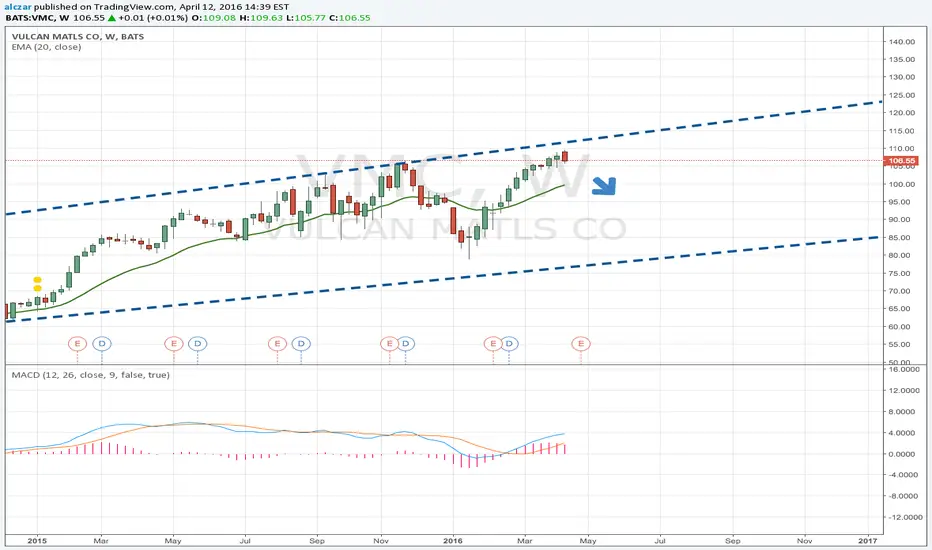The width and height of the screenshot is (932, 550).
Task: Open the earnings E marker at May 2015
Action: coord(174,344)
